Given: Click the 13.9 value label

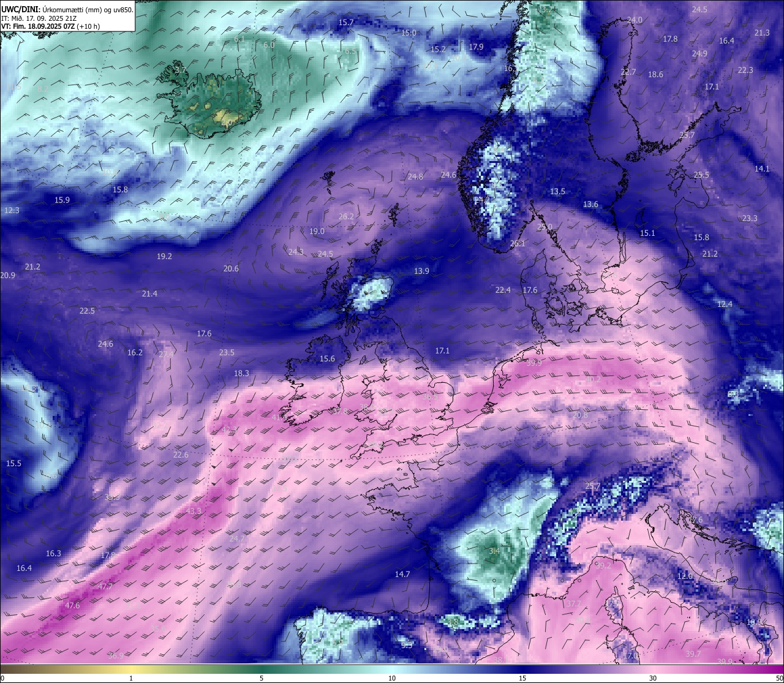Looking at the screenshot, I should (x=421, y=271).
